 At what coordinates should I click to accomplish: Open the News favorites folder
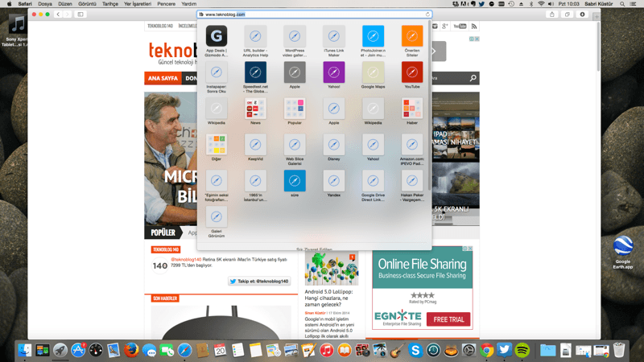pos(255,109)
